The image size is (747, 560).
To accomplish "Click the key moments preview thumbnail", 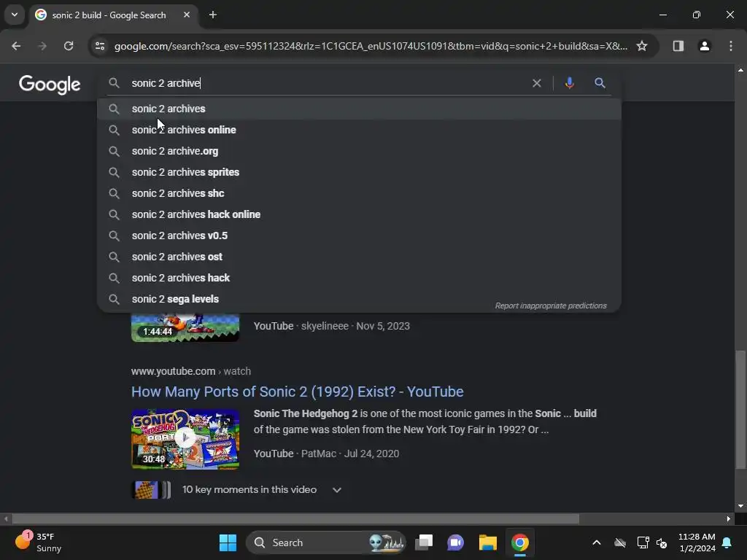I will [x=151, y=490].
